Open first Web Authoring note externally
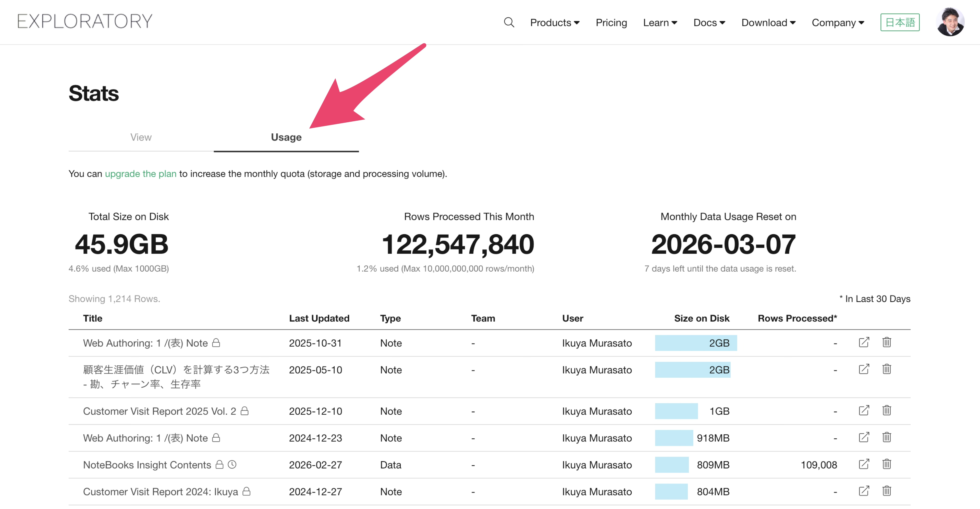The image size is (980, 509). coord(864,342)
